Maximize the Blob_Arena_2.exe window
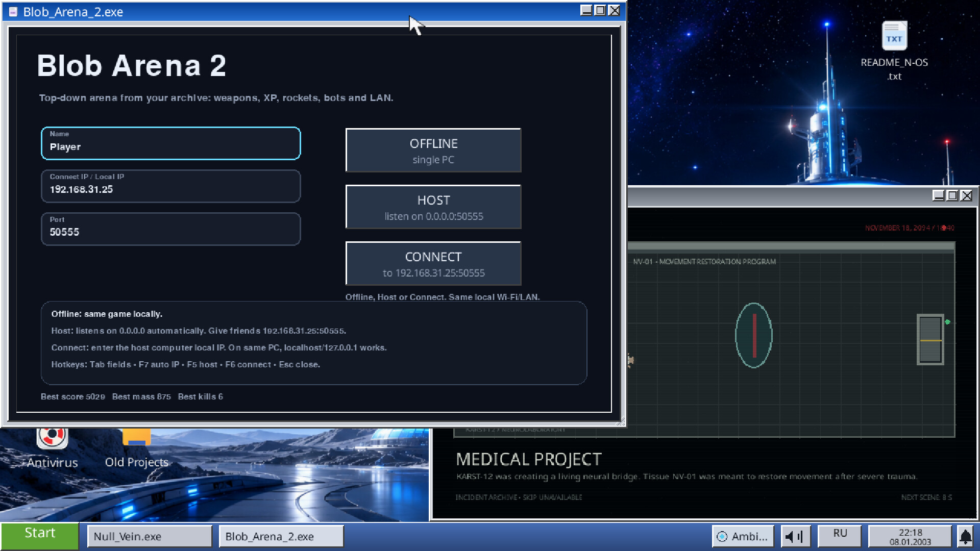 coord(600,10)
